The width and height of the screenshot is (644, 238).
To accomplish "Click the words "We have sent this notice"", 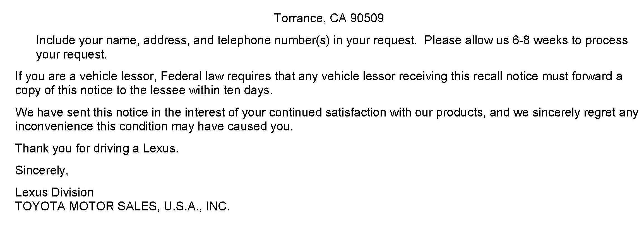I will pos(81,113).
